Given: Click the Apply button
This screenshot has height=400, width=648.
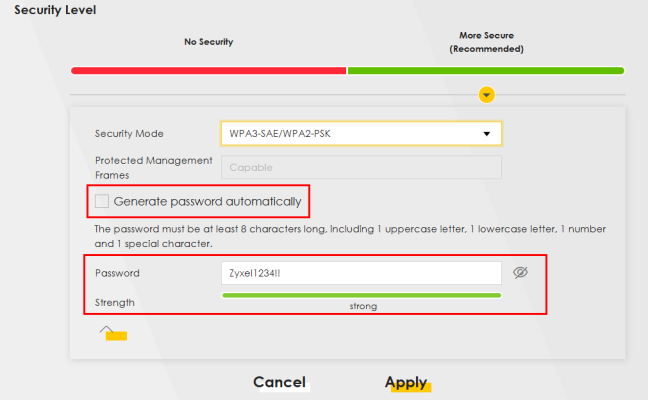Looking at the screenshot, I should 406,382.
